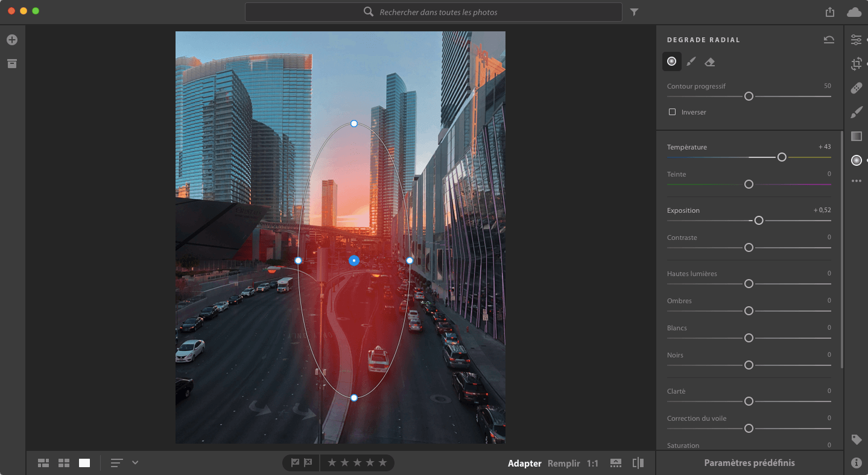This screenshot has height=475, width=868.
Task: Click the Add photos plus icon
Action: 12,40
